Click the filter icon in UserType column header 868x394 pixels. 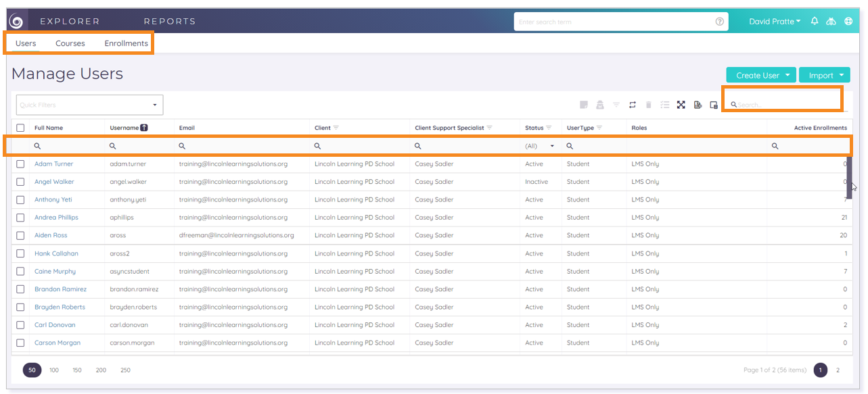(x=599, y=128)
